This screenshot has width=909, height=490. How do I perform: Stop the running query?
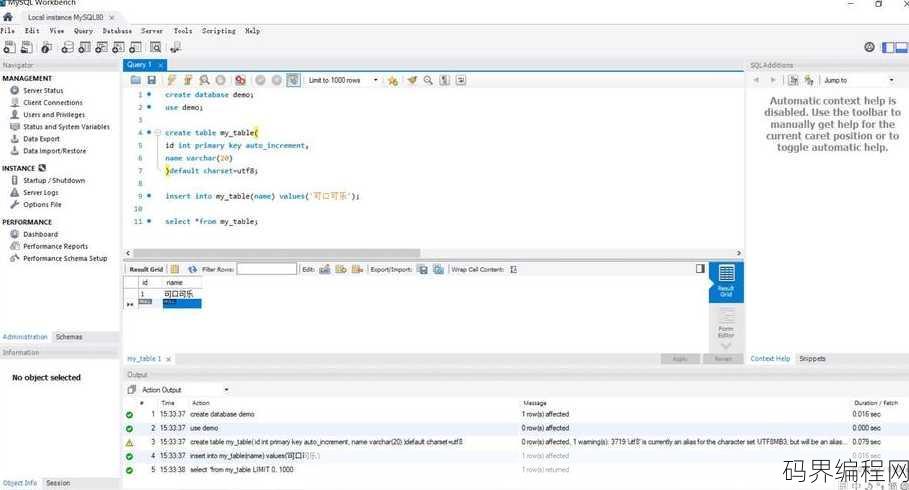220,80
